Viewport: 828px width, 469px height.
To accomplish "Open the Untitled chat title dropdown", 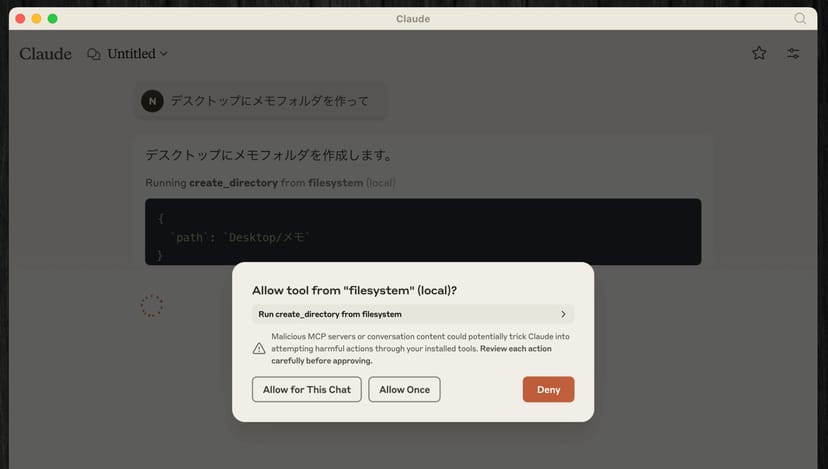I will click(x=138, y=54).
